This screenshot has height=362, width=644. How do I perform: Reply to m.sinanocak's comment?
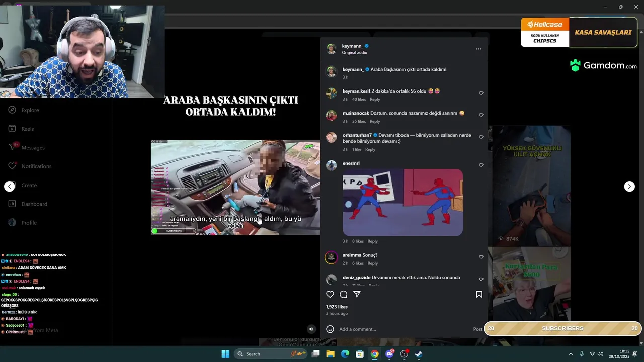pyautogui.click(x=375, y=121)
